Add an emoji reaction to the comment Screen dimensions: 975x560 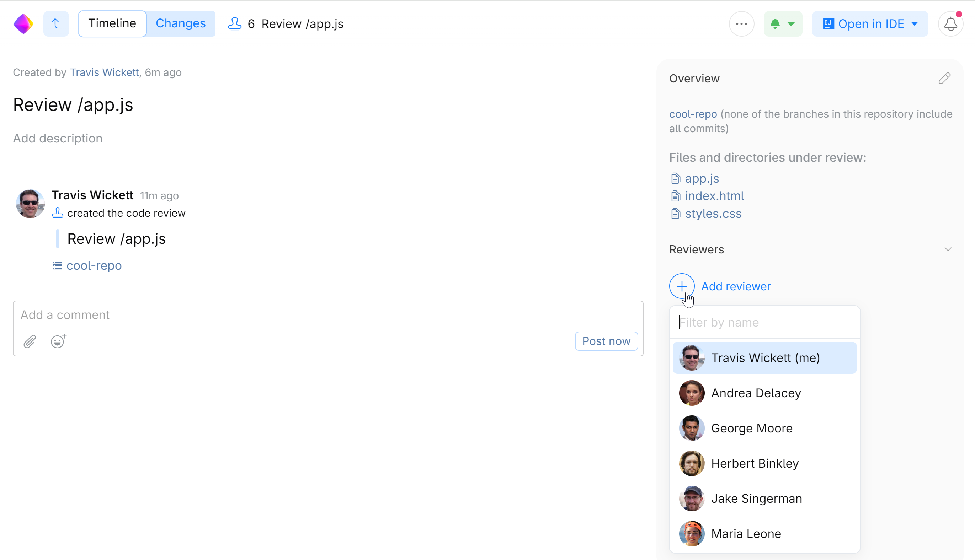(x=57, y=341)
